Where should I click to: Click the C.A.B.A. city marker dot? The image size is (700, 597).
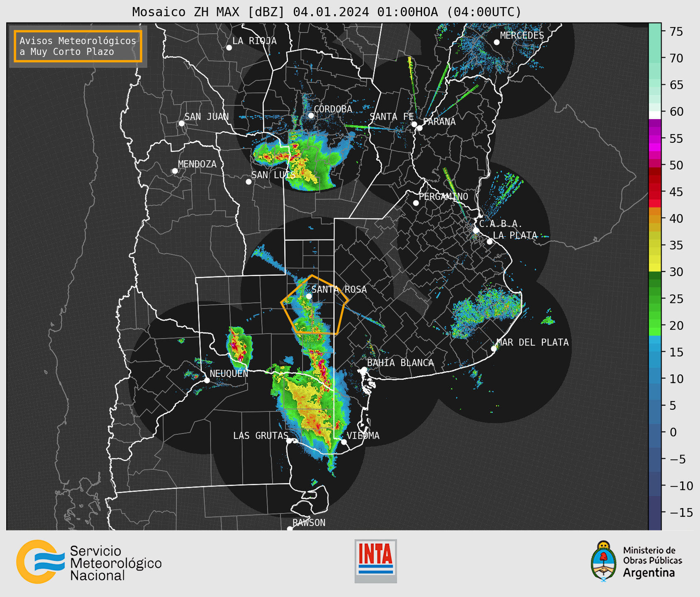pos(476,230)
